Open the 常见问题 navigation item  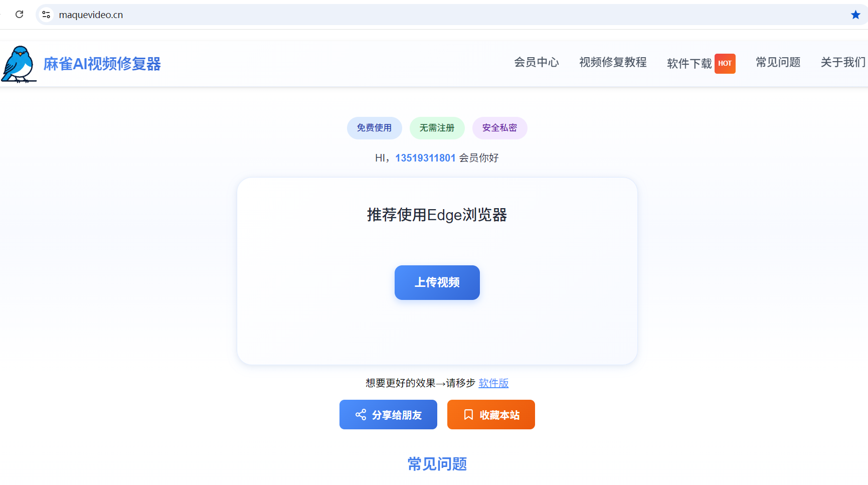pyautogui.click(x=777, y=62)
